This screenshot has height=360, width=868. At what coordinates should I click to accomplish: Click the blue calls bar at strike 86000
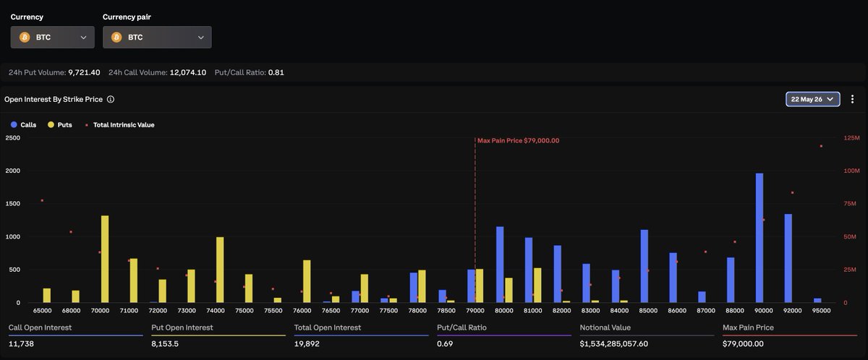pos(673,278)
